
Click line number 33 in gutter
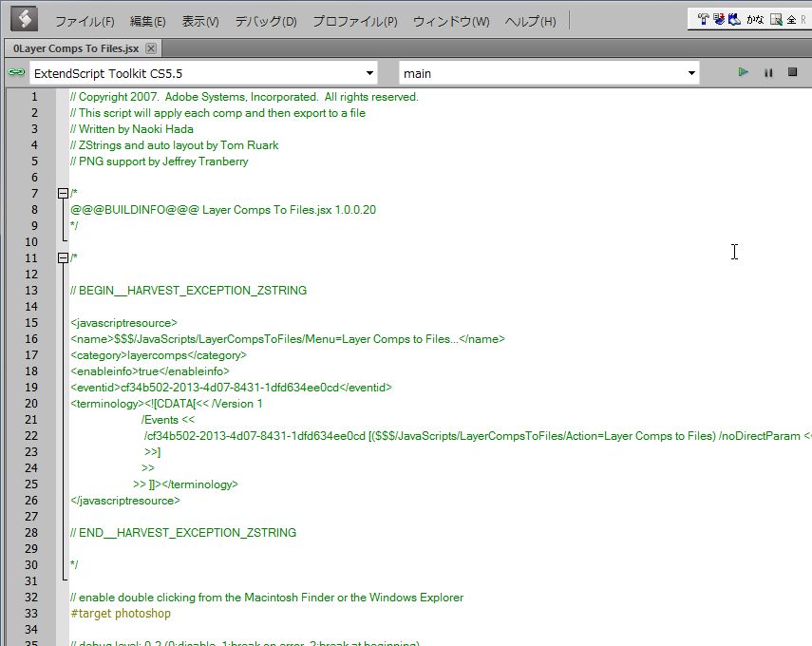pos(31,614)
